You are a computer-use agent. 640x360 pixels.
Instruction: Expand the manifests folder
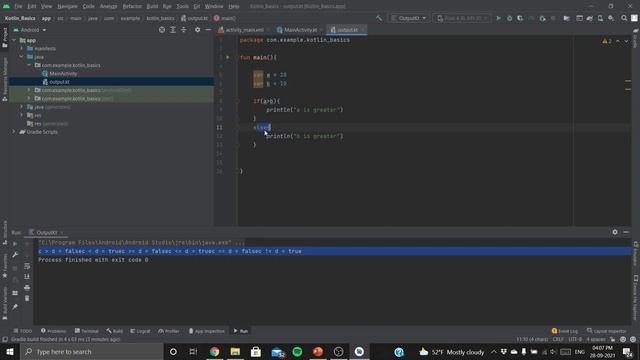click(x=22, y=49)
